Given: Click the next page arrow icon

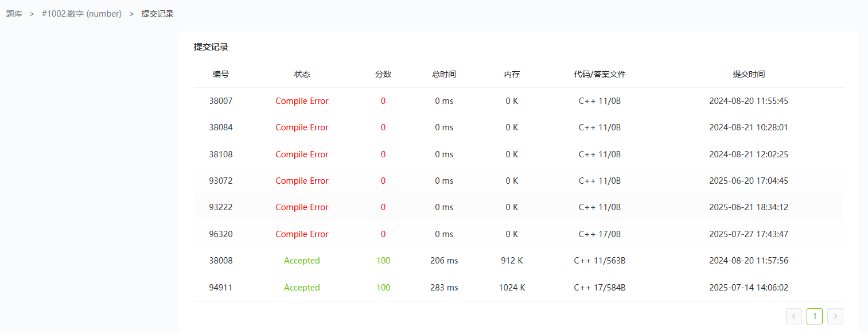Looking at the screenshot, I should coord(835,316).
